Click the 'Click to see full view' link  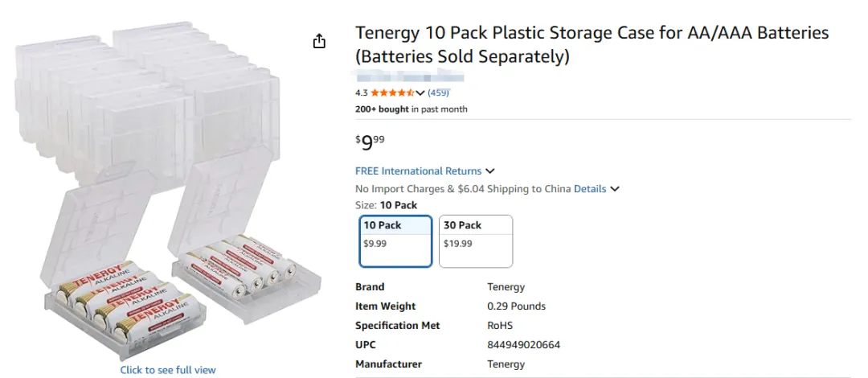point(168,370)
